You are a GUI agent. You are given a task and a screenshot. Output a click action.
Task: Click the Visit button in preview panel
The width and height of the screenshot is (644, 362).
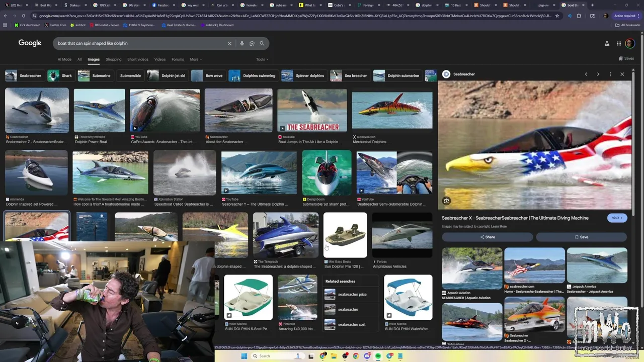(x=617, y=218)
